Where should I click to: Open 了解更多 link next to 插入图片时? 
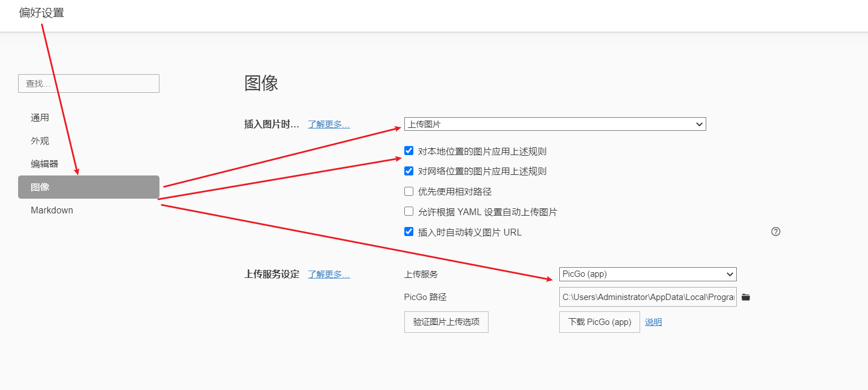tap(329, 125)
